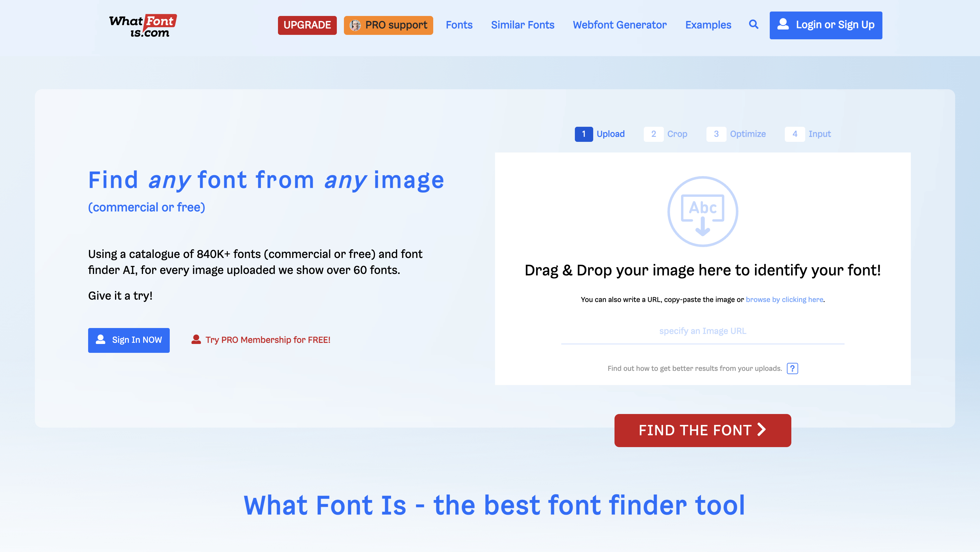This screenshot has height=552, width=980.
Task: Click the UPGRADE button
Action: pyautogui.click(x=307, y=25)
